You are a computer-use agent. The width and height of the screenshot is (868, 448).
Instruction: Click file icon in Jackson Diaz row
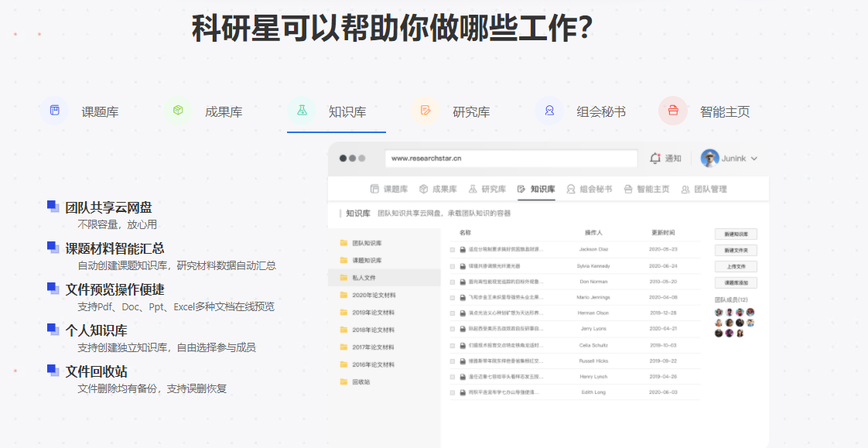pos(462,250)
